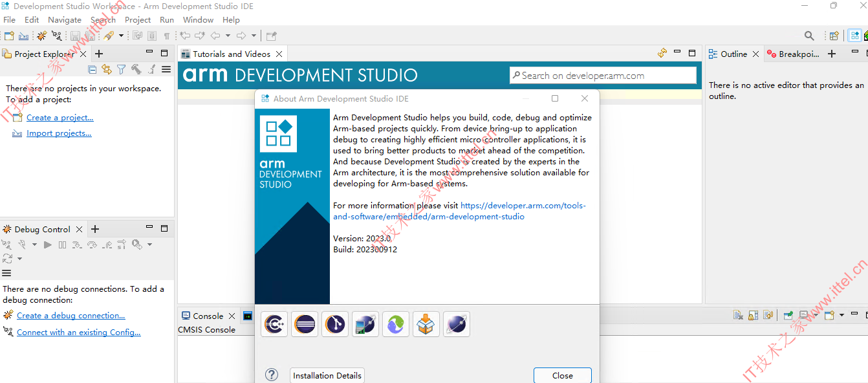Click the magnifier search icon at top right
The image size is (868, 383).
[809, 36]
